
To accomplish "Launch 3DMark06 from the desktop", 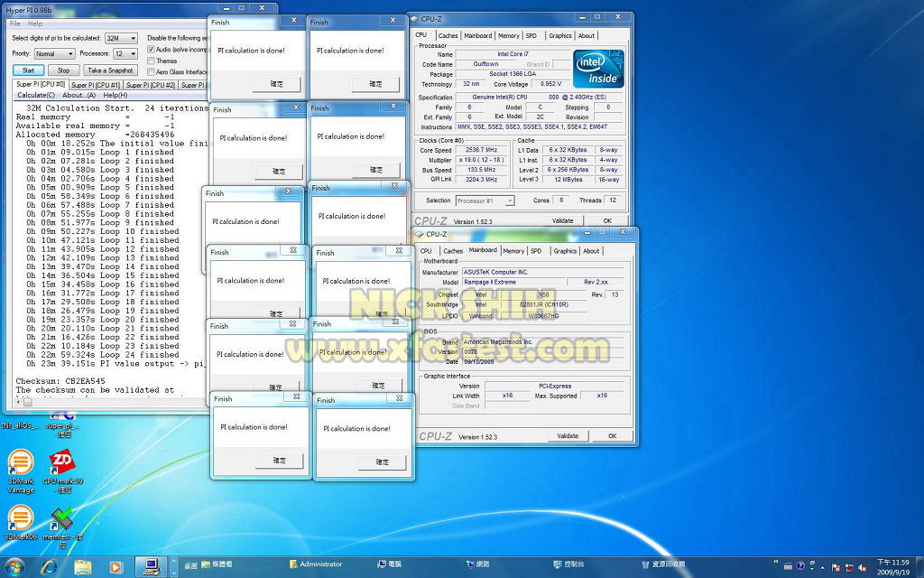I will tap(19, 519).
